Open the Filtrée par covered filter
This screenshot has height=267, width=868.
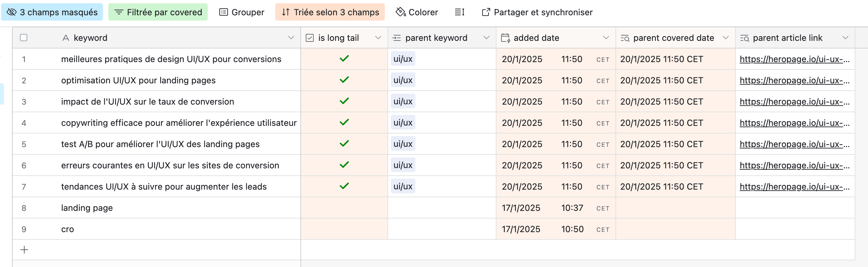tap(158, 12)
